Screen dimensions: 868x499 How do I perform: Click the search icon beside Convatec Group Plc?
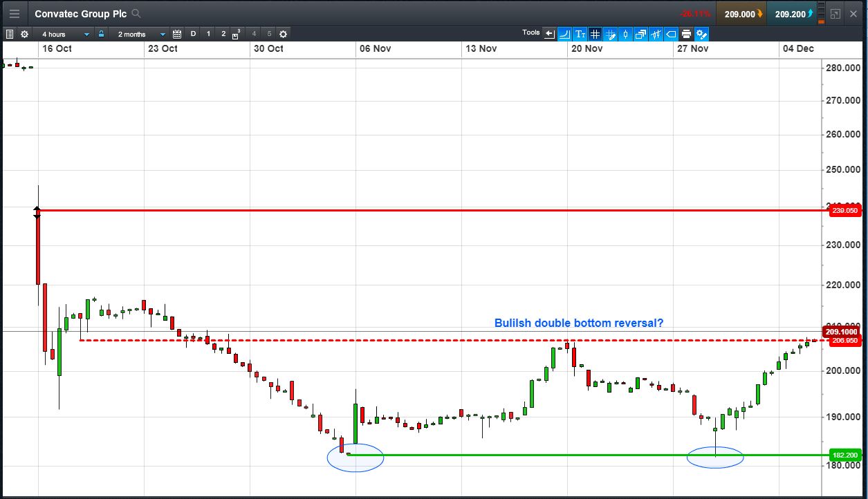pos(137,14)
